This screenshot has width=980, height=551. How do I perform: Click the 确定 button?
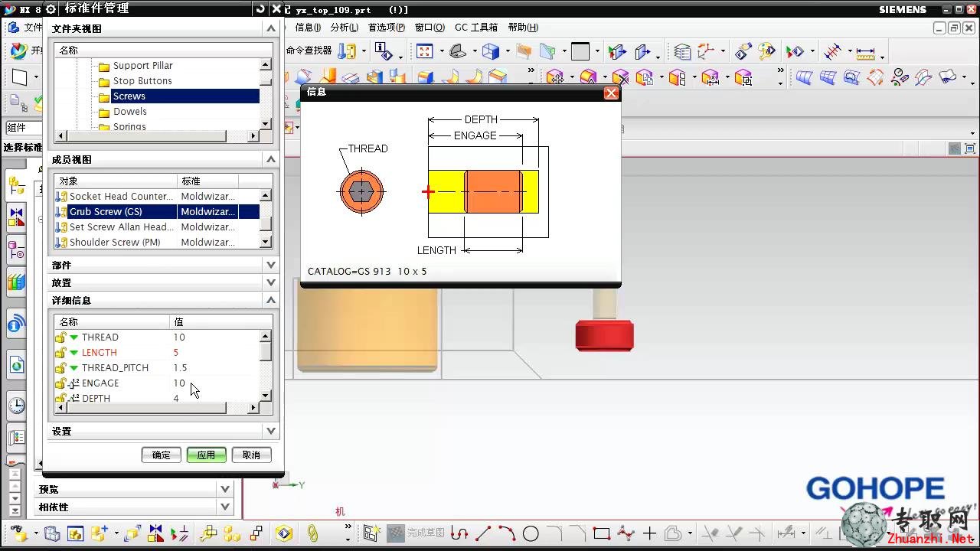[162, 455]
